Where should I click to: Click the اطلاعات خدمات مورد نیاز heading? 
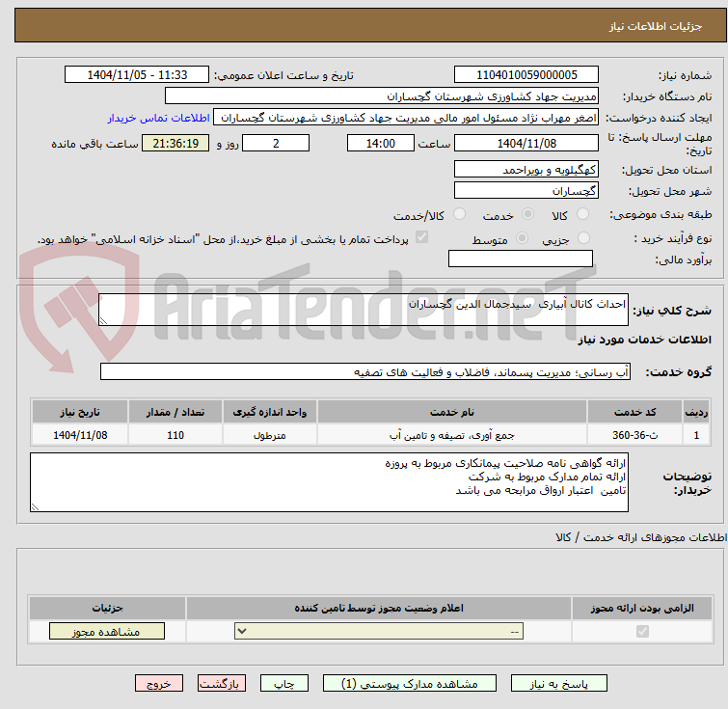644,340
